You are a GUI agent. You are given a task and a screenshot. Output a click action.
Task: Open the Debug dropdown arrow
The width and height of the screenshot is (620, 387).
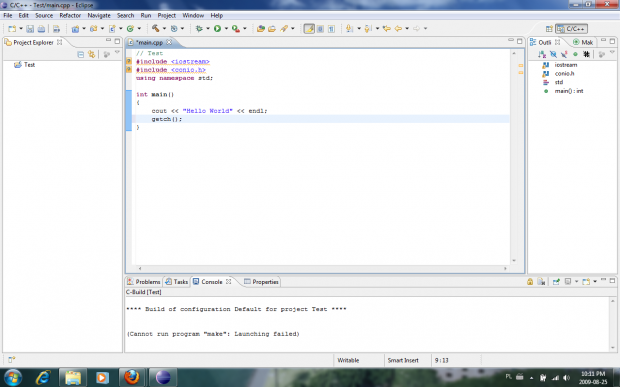pyautogui.click(x=208, y=28)
